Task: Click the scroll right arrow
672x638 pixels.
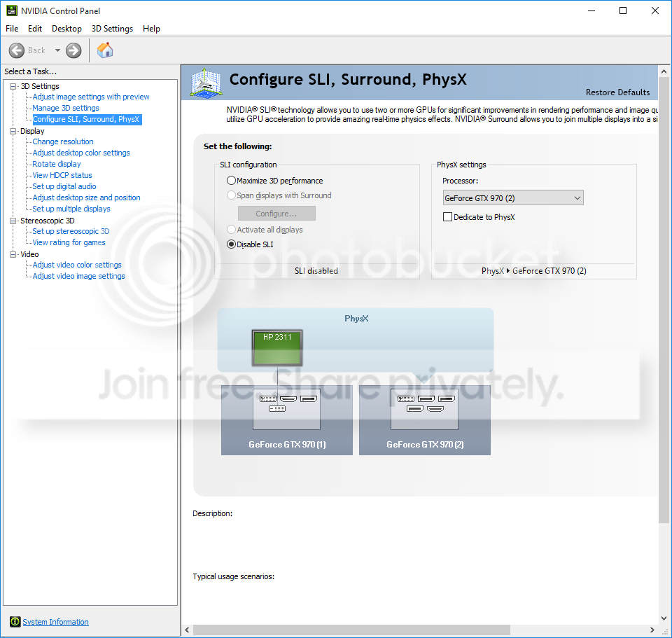Action: 652,630
